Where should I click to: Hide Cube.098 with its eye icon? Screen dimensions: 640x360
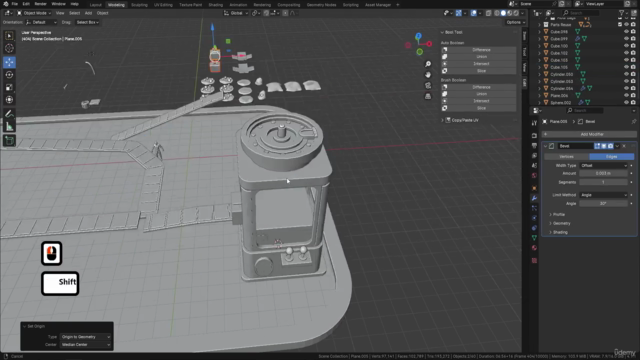626,31
